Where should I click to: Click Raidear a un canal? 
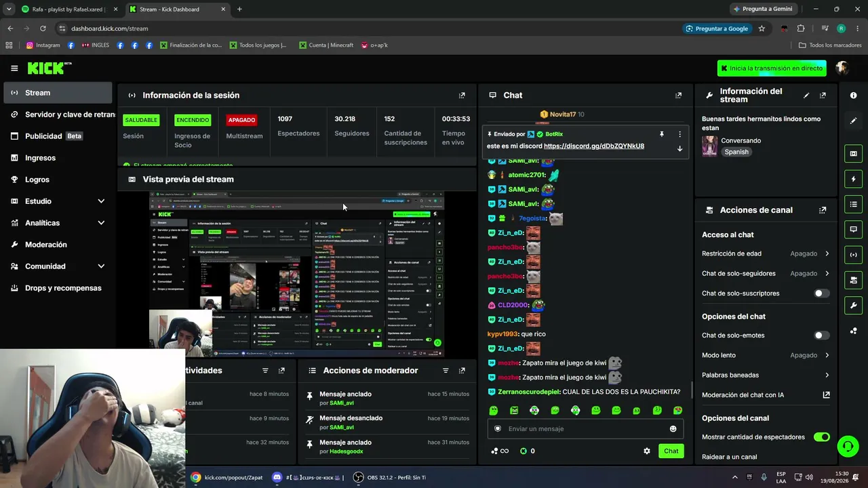coord(730,457)
